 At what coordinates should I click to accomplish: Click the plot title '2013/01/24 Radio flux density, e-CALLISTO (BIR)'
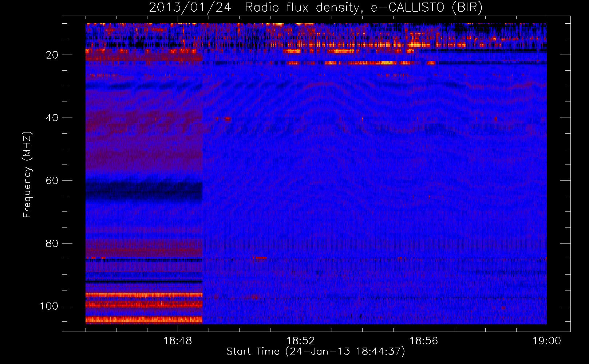click(316, 8)
